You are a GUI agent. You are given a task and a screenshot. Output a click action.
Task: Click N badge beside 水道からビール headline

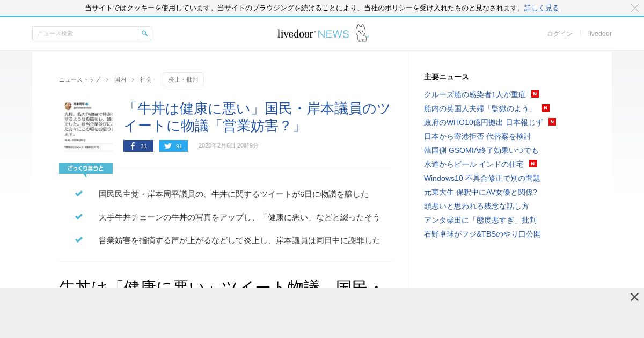(x=533, y=164)
